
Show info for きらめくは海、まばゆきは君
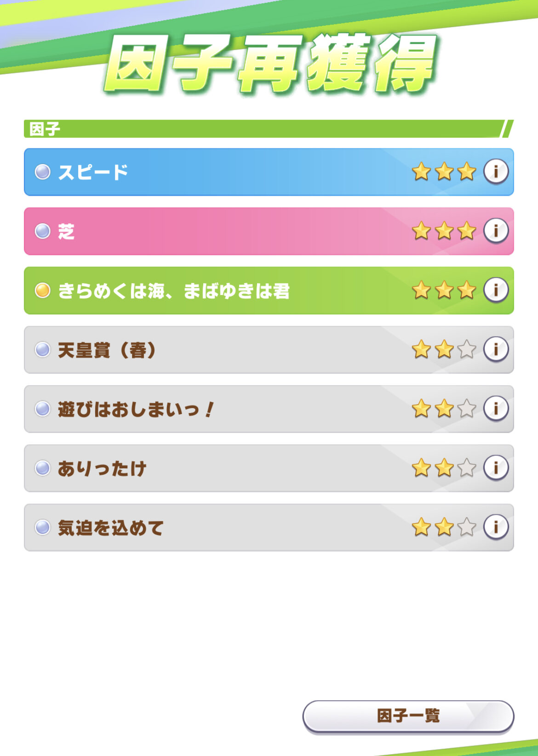[x=496, y=290]
